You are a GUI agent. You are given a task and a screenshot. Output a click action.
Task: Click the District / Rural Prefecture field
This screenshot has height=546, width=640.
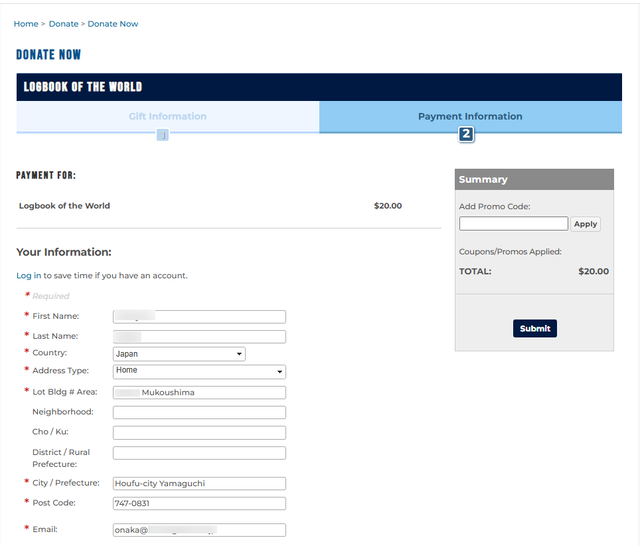(x=199, y=453)
